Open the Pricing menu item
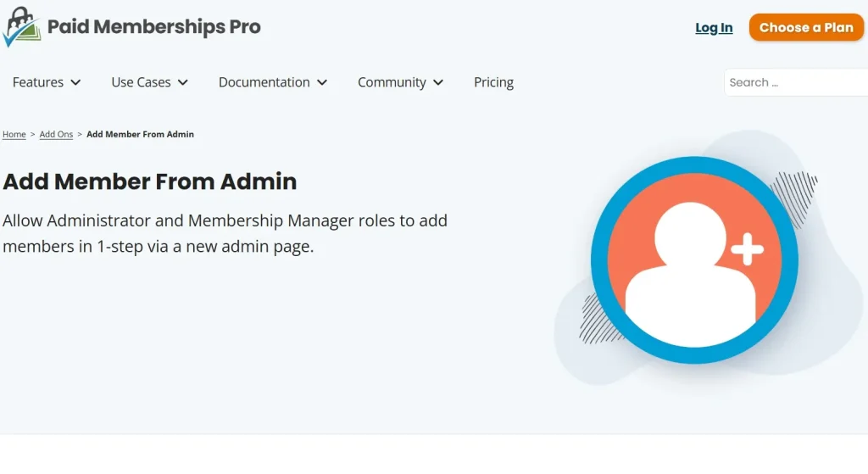This screenshot has height=474, width=868. click(x=493, y=82)
